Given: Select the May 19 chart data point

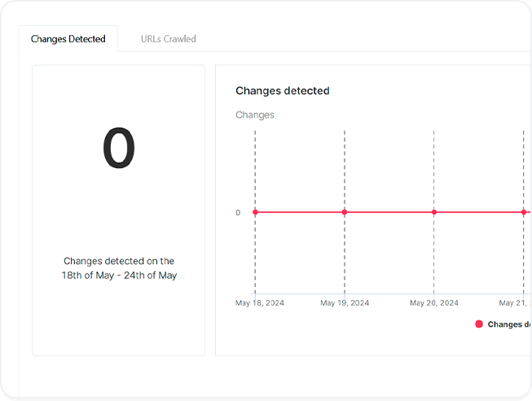Looking at the screenshot, I should point(345,212).
